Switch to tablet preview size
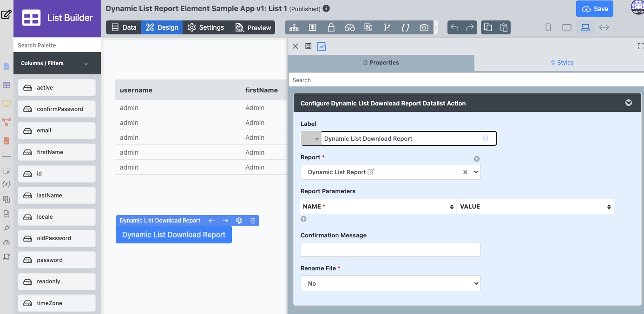The image size is (644, 314). [566, 27]
